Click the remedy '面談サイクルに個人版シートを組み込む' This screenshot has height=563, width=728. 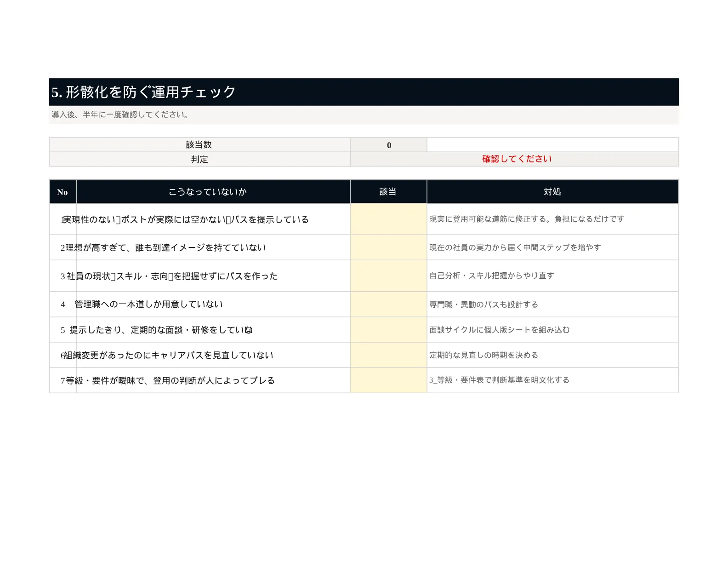pyautogui.click(x=500, y=330)
